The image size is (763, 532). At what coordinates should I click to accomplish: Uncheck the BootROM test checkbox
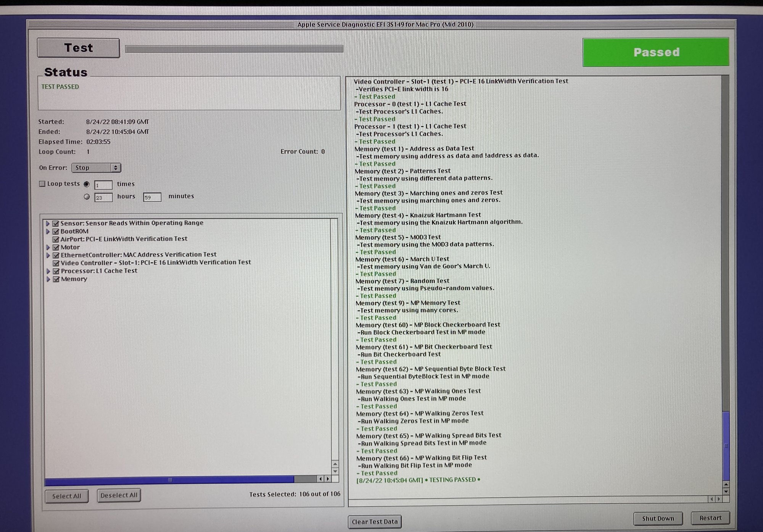[x=56, y=231]
